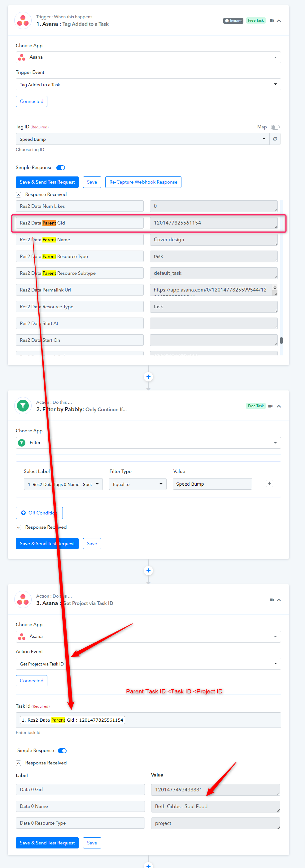305x868 pixels.
Task: Click Save button in step 2
Action: 92,544
